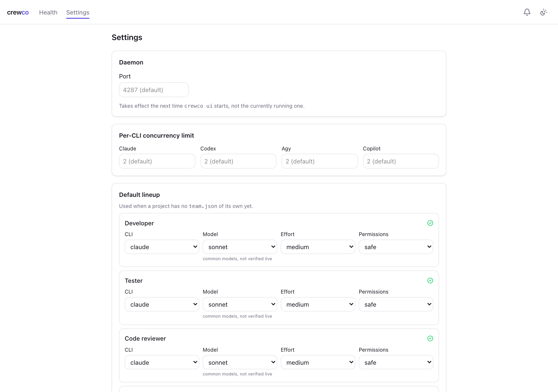Screen dimensions: 558x392
Task: Click the green check icon for Tester
Action: (x=430, y=280)
